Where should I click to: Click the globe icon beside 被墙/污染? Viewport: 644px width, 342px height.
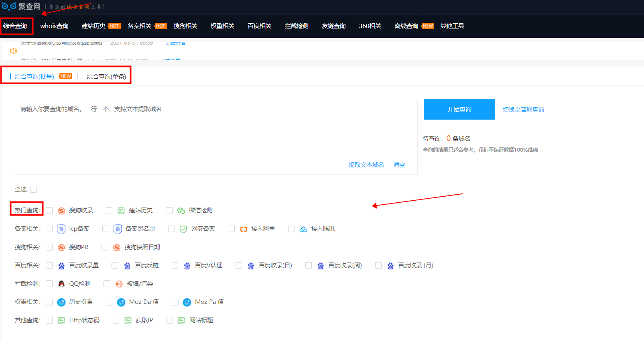click(119, 284)
